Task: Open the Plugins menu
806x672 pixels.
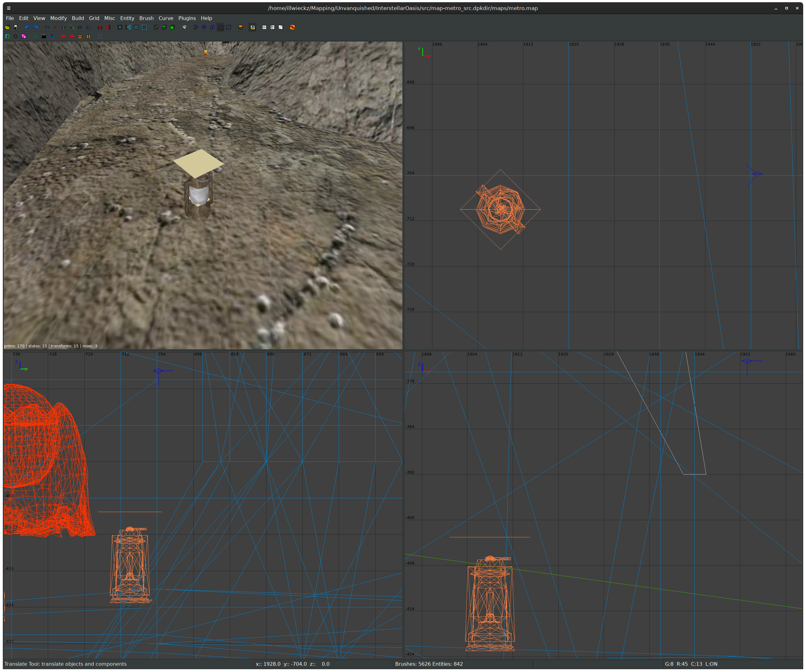Action: pyautogui.click(x=187, y=18)
